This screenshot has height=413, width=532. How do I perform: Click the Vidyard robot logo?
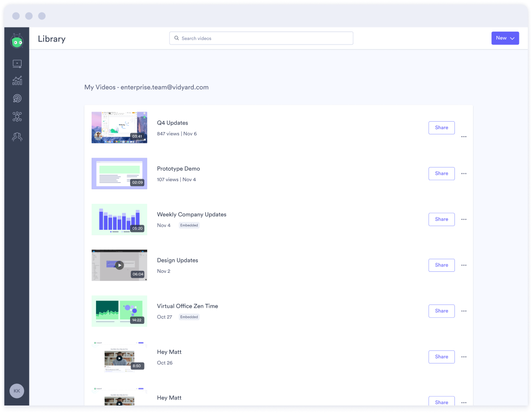pos(17,41)
